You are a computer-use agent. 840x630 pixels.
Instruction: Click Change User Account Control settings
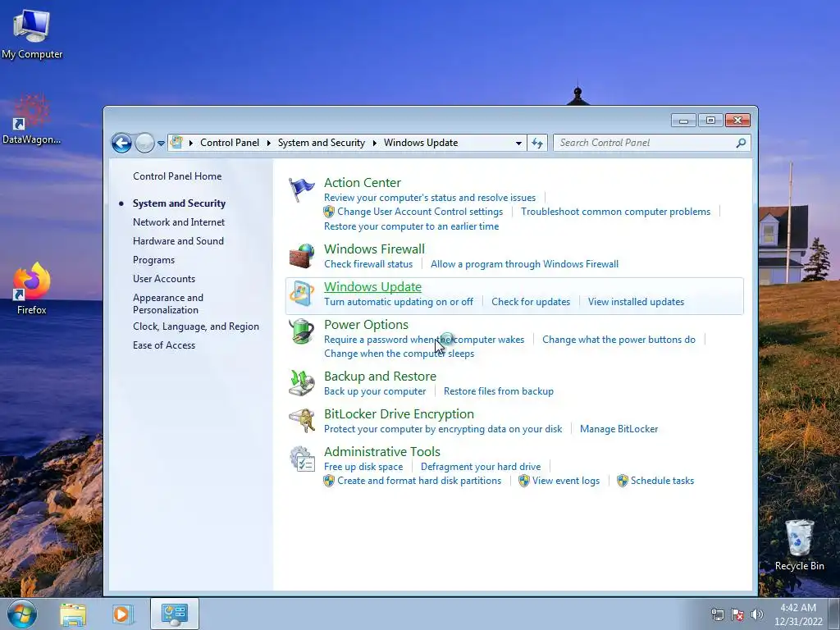pyautogui.click(x=420, y=212)
